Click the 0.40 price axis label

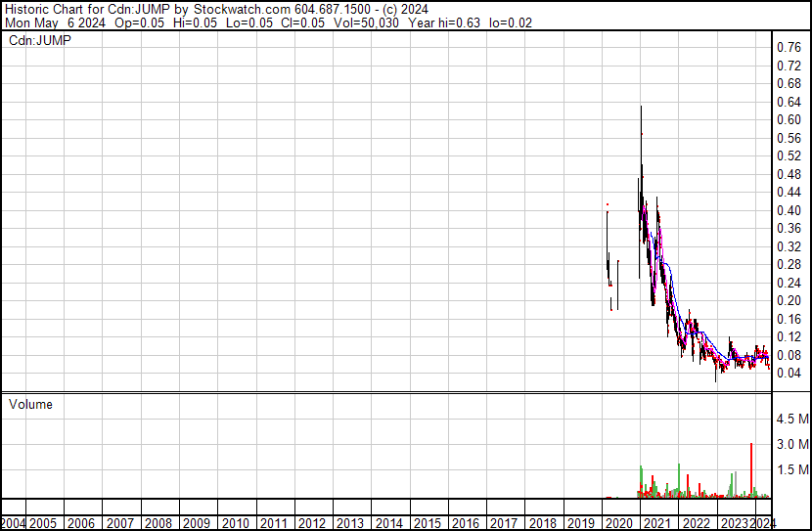click(x=789, y=210)
